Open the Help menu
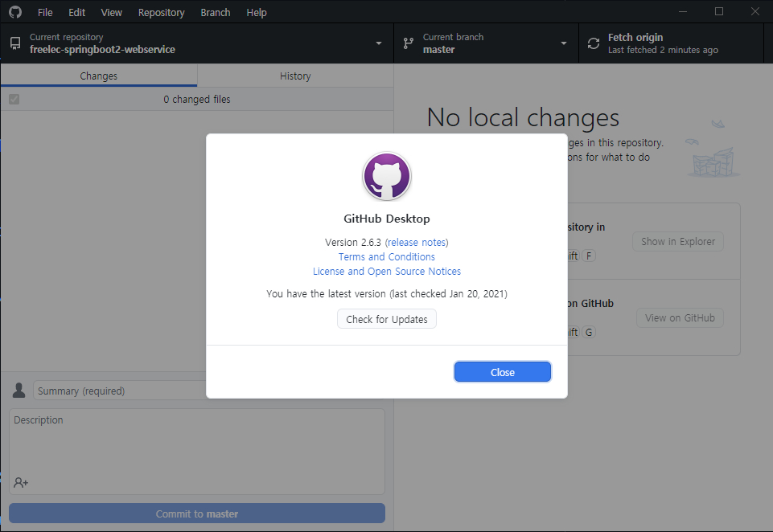 coord(257,12)
